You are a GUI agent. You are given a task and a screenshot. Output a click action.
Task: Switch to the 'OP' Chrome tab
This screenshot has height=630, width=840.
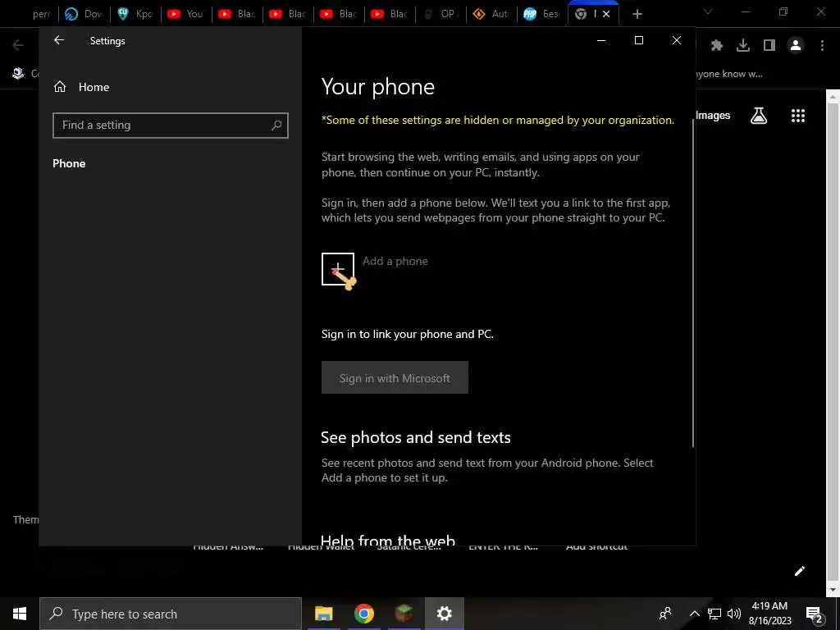coord(441,14)
